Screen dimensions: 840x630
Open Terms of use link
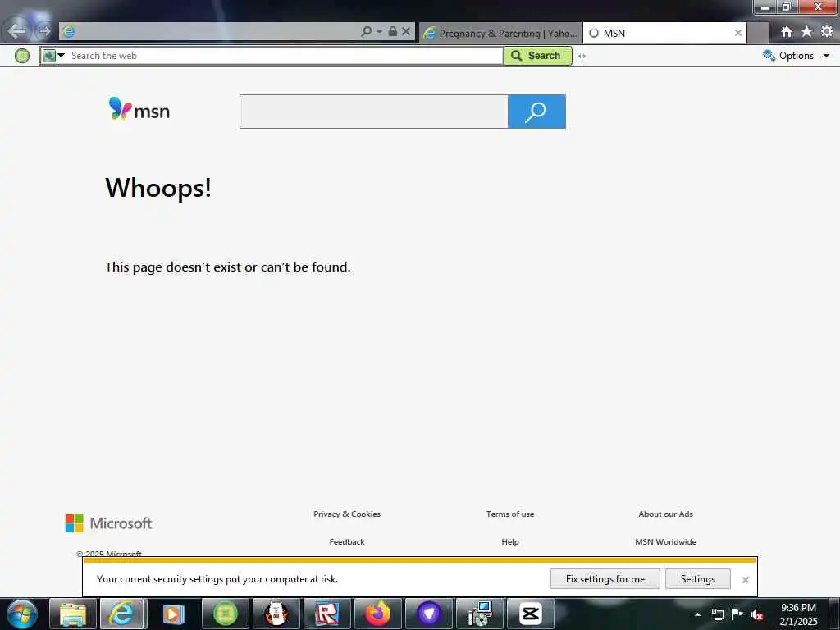(510, 514)
